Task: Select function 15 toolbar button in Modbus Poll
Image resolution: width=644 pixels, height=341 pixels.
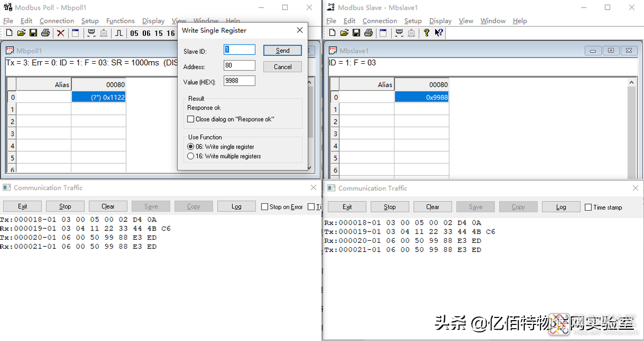Action: coord(159,33)
